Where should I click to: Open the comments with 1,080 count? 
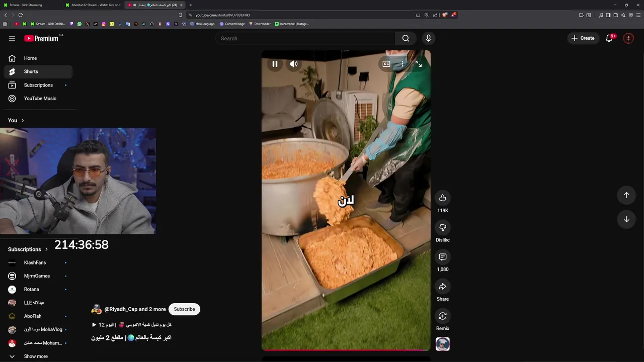[x=443, y=257]
